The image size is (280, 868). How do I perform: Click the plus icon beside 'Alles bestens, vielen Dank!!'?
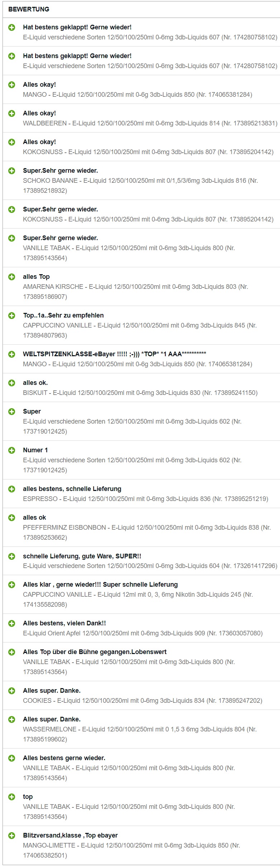12,623
